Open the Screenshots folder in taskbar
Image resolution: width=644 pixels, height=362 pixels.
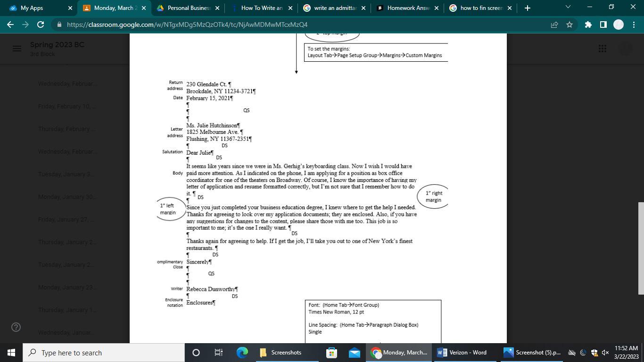(x=281, y=353)
